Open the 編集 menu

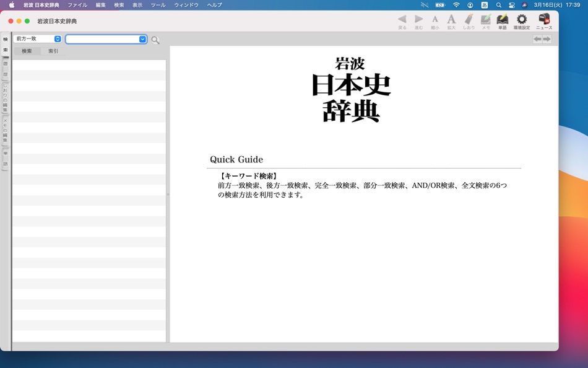(100, 5)
